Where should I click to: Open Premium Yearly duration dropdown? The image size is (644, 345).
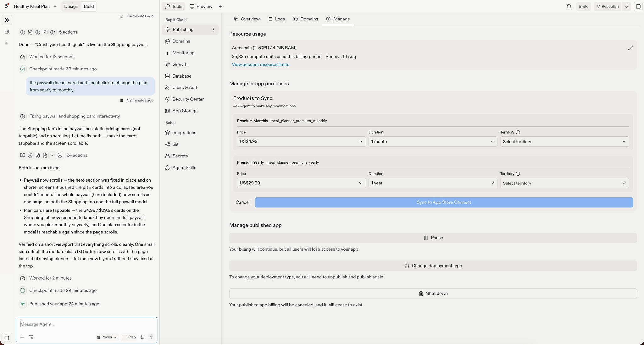[433, 183]
